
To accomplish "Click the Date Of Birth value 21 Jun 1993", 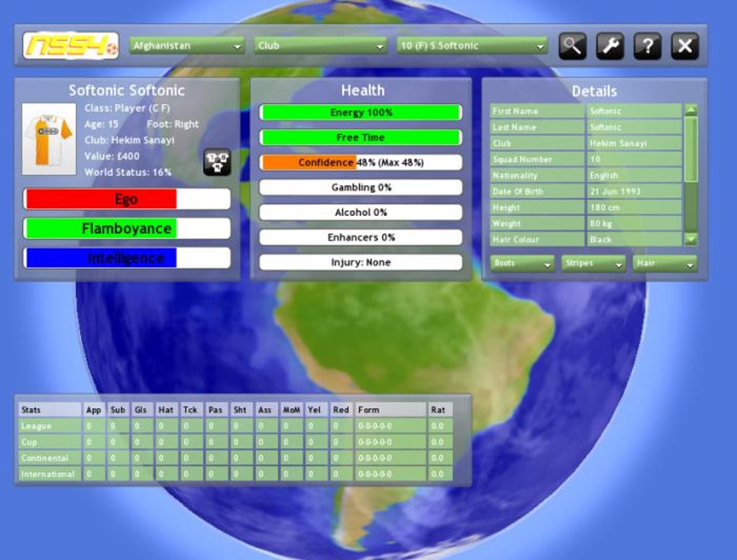I will tap(634, 191).
